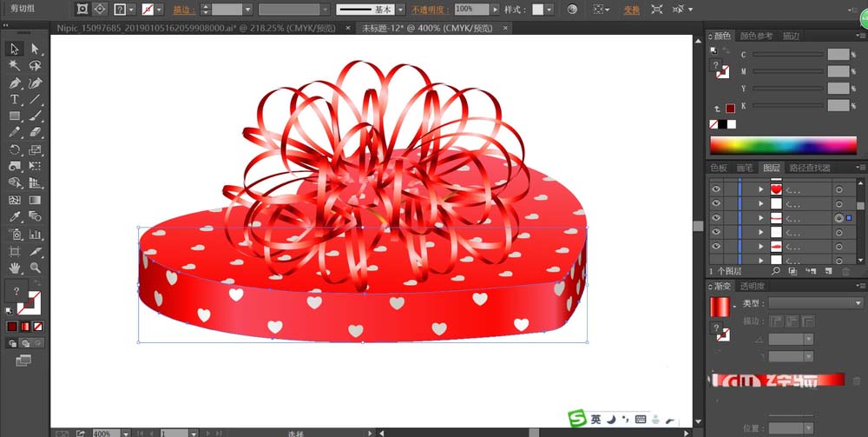
Task: Select the Rotate tool
Action: pos(15,149)
